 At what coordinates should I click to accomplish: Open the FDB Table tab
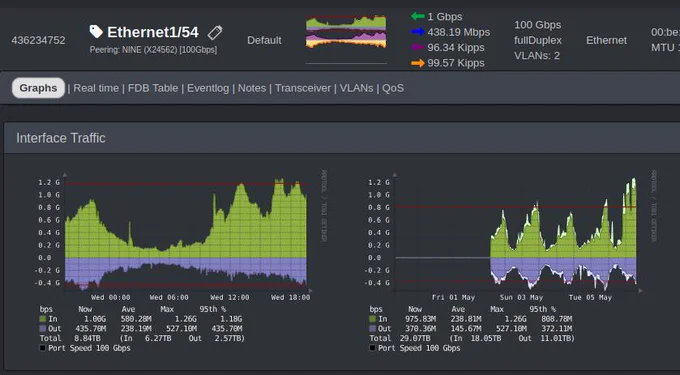tap(153, 88)
